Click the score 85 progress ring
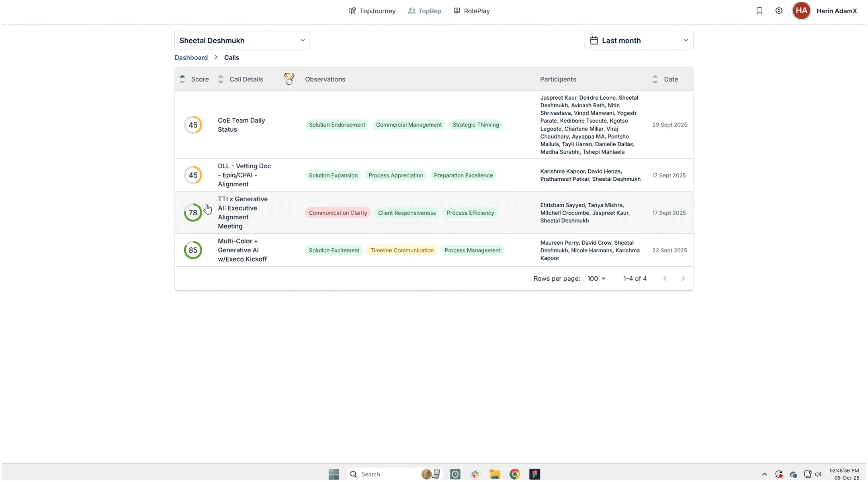 click(193, 250)
